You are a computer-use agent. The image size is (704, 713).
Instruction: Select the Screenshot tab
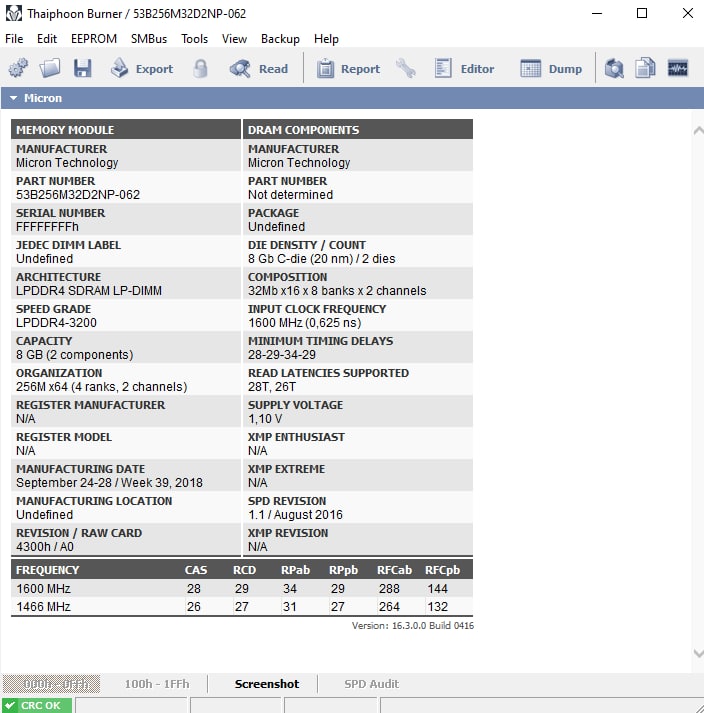(x=267, y=684)
